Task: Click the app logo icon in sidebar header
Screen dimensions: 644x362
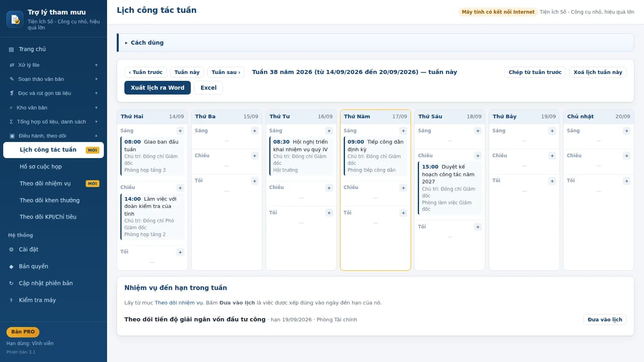Action: [x=15, y=19]
